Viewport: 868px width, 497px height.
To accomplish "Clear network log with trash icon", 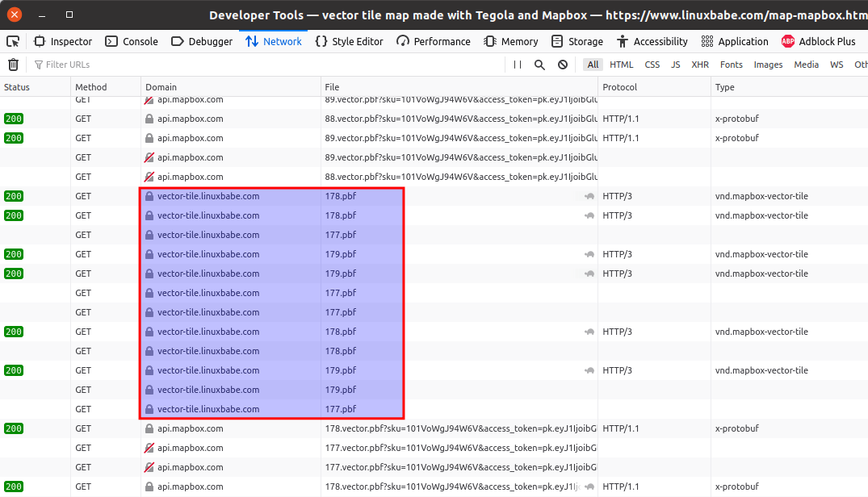I will [13, 65].
